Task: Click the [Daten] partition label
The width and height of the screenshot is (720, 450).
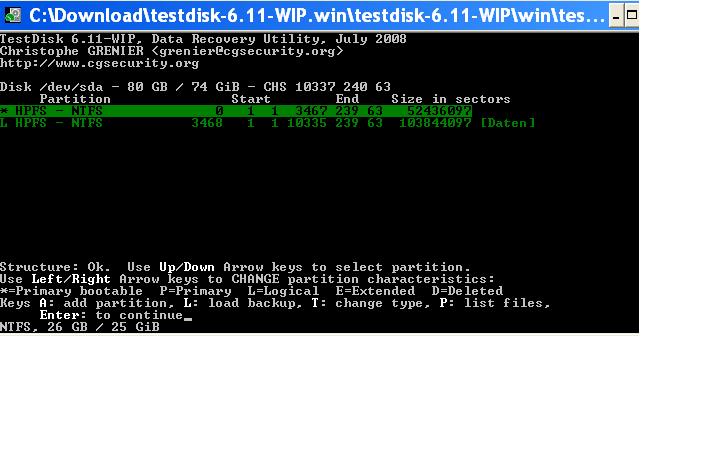Action: point(507,123)
